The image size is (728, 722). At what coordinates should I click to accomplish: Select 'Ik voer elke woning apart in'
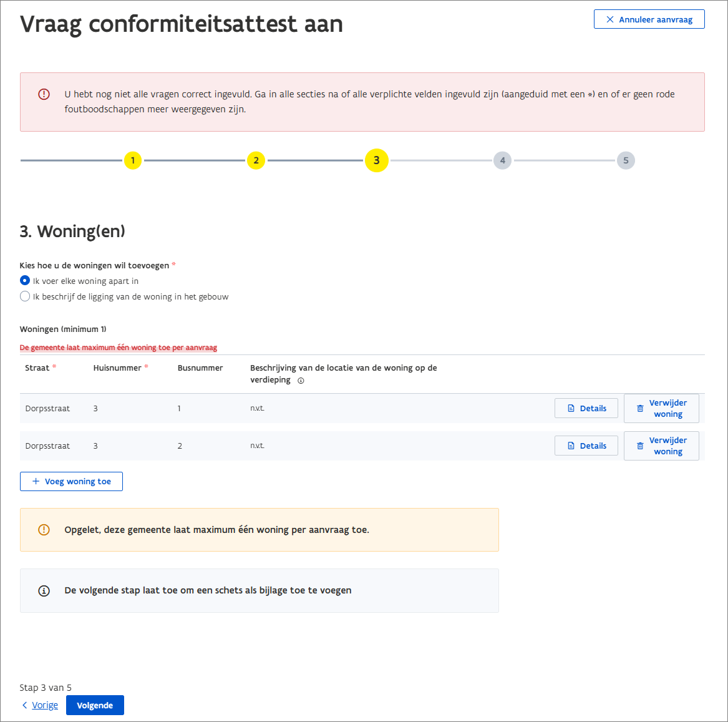point(25,281)
